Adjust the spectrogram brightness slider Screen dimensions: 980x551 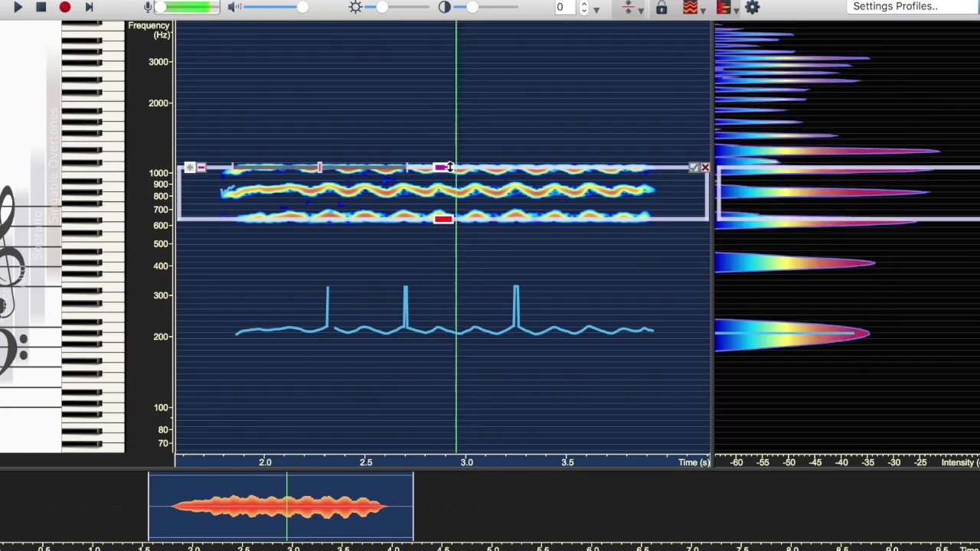coord(398,7)
